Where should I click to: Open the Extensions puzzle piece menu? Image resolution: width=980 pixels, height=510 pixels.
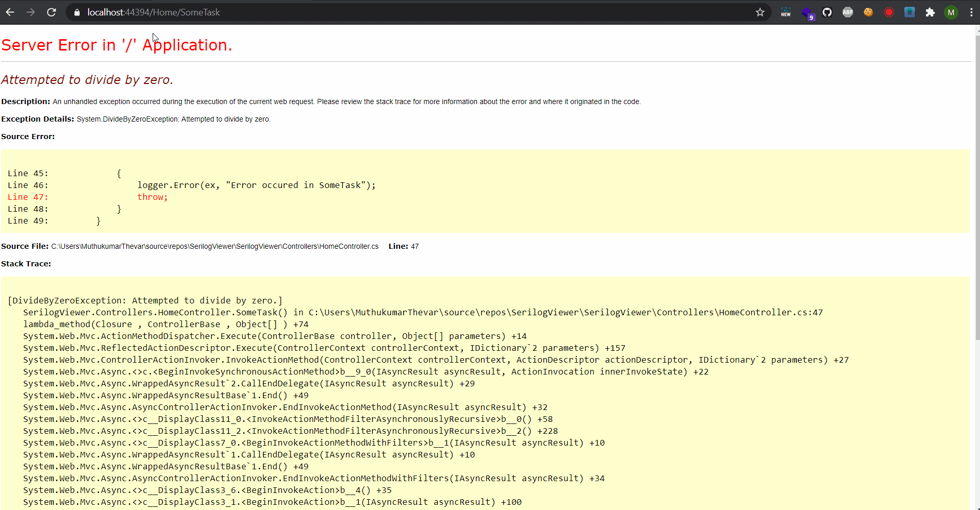931,12
